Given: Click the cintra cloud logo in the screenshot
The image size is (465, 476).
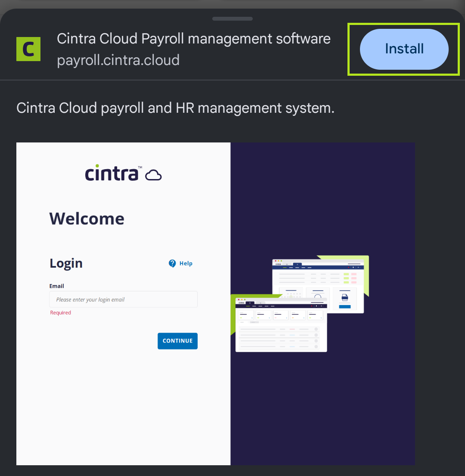Looking at the screenshot, I should (123, 173).
